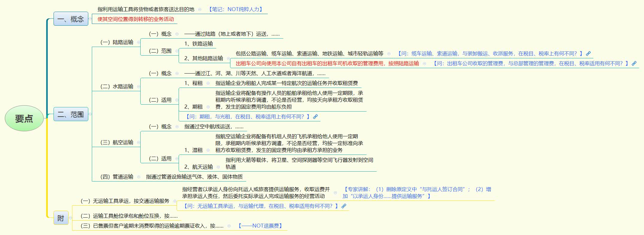This screenshot has width=644, height=235.
Task: Select the 1、铁路运输 subtopic
Action: [x=198, y=44]
